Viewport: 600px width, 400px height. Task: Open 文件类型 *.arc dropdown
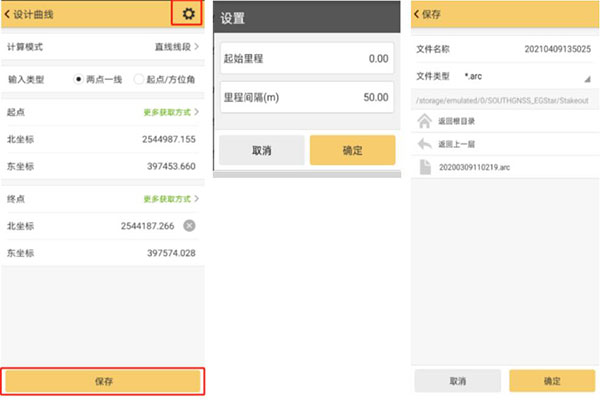tap(587, 77)
